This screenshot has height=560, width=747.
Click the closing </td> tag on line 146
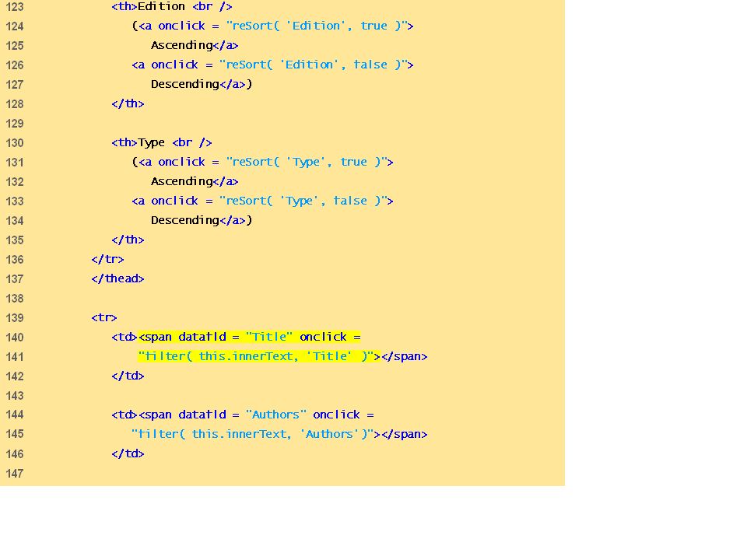point(128,453)
